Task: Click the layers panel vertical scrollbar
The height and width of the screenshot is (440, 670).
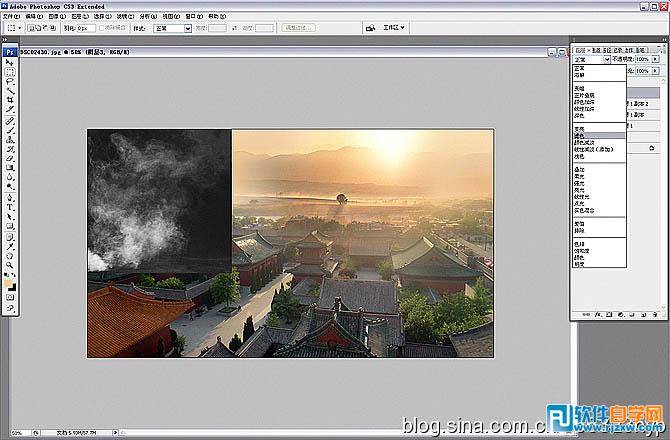Action: (x=664, y=194)
